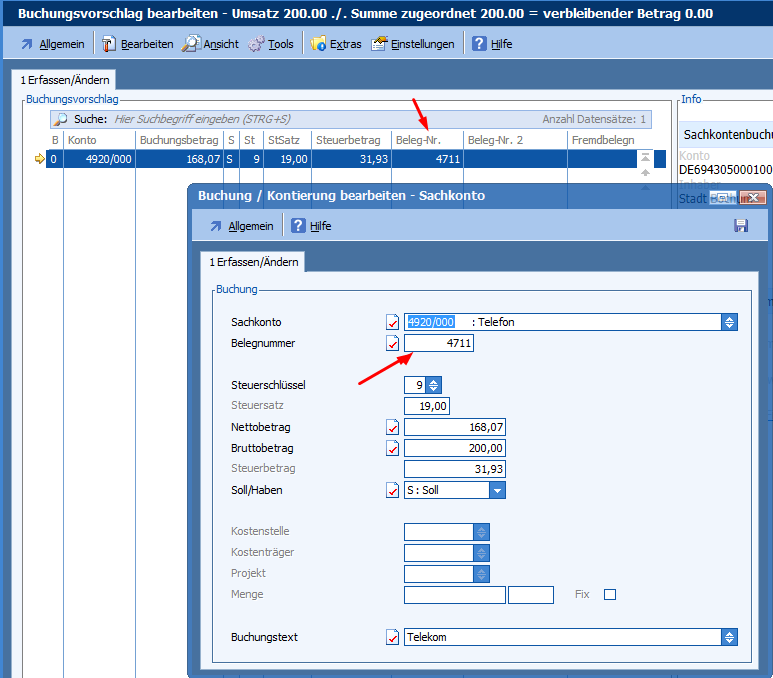Expand the Soll/Haben dropdown
This screenshot has height=678, width=773.
[497, 490]
